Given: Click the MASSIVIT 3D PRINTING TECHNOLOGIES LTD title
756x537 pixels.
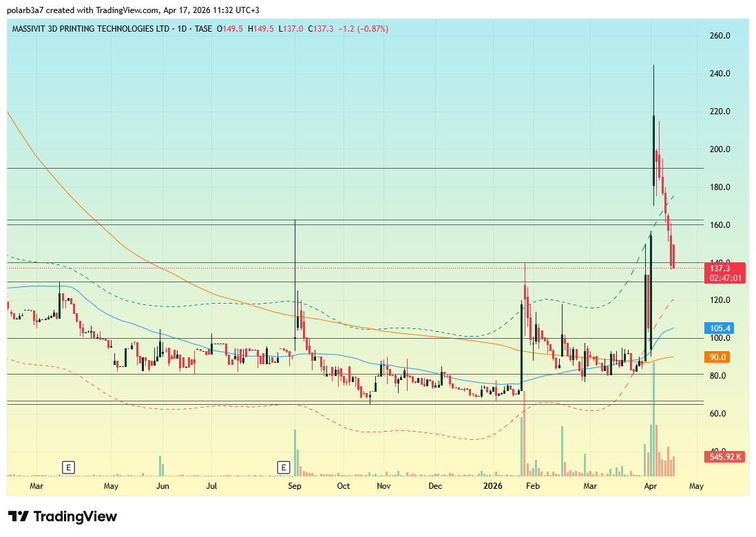Looking at the screenshot, I should point(91,29).
